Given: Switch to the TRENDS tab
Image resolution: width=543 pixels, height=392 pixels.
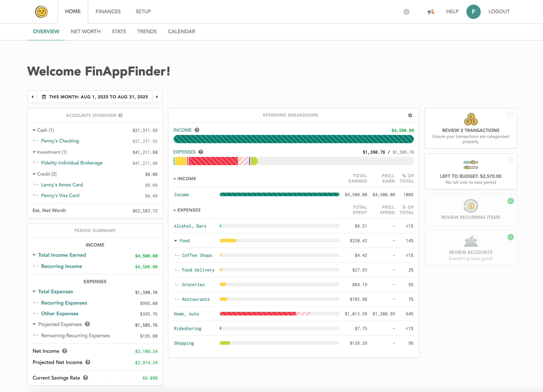Looking at the screenshot, I should pos(147,31).
